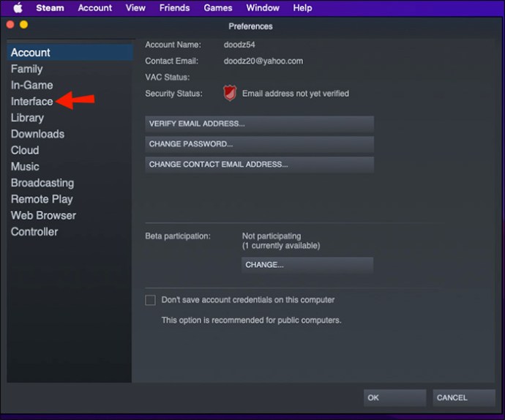Click Change Password button
This screenshot has height=420, width=505.
click(259, 144)
